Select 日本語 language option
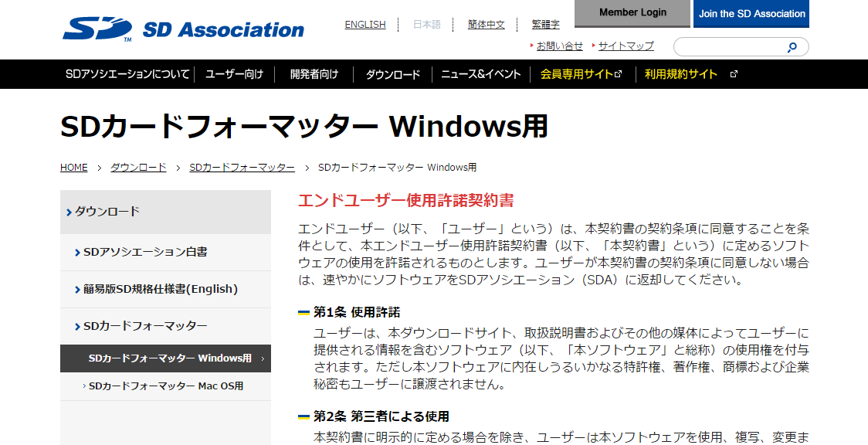This screenshot has height=445, width=868. click(427, 25)
